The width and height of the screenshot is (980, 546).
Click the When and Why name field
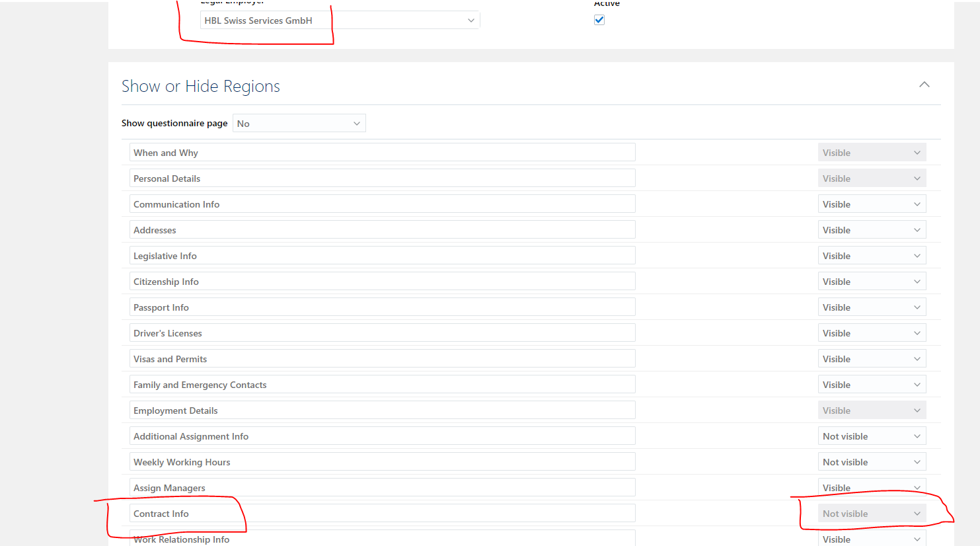pyautogui.click(x=382, y=152)
